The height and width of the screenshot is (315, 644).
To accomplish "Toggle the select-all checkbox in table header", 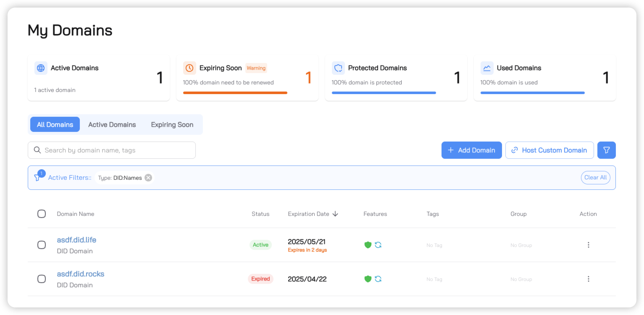I will pos(42,214).
